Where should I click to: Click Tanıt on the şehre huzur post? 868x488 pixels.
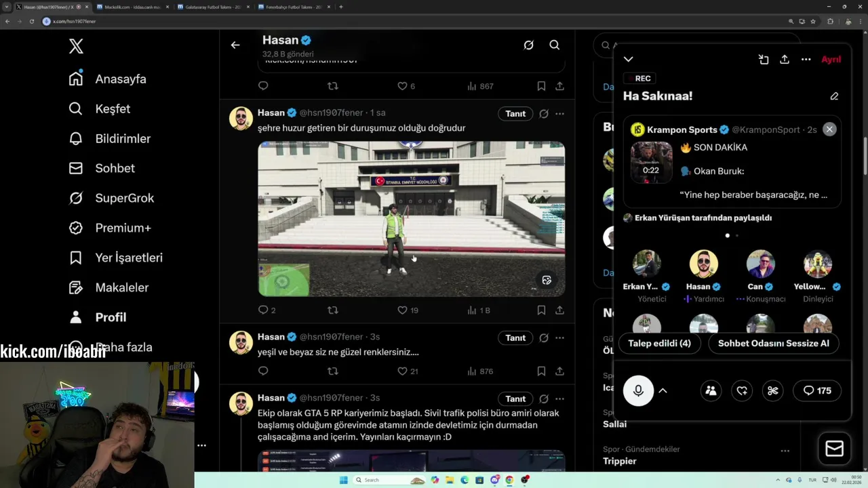[515, 113]
